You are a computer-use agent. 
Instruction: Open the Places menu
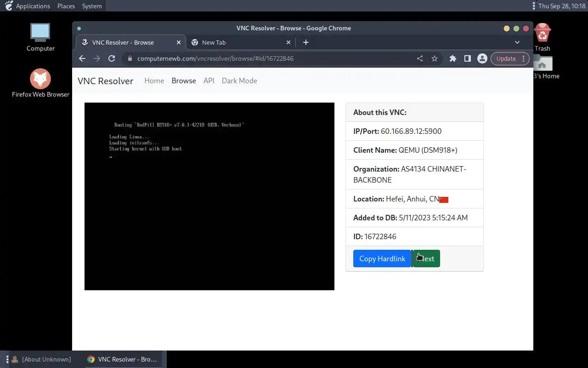point(66,6)
